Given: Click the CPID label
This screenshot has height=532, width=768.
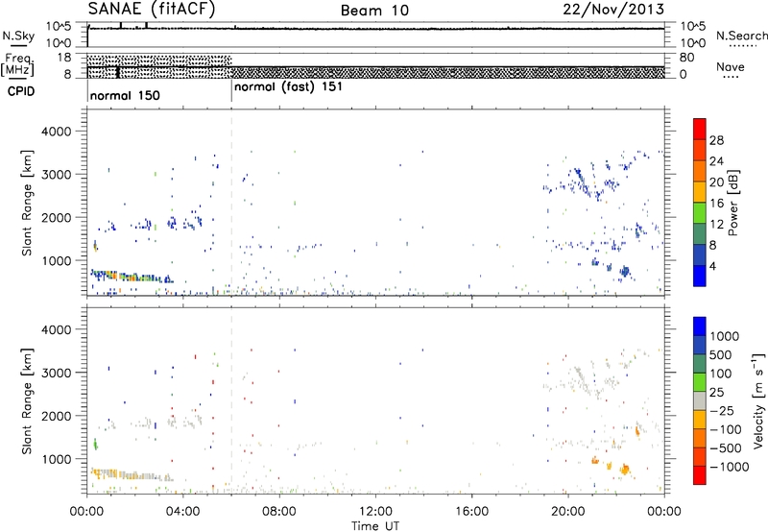Looking at the screenshot, I should [21, 91].
